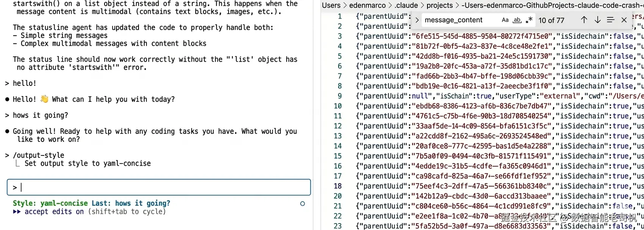Select the .claude breadcrumb folder
This screenshot has height=230, width=644.
pos(406,5)
